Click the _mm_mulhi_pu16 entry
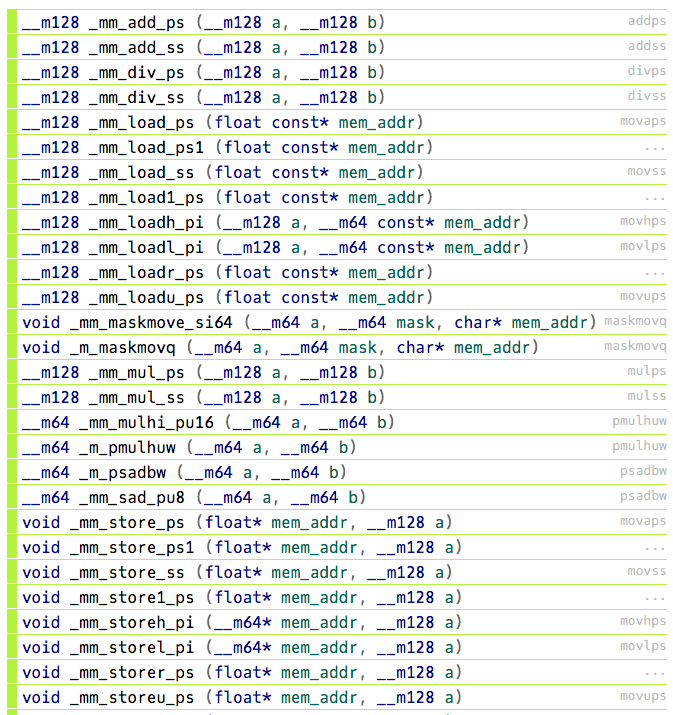The width and height of the screenshot is (673, 715). click(x=337, y=423)
